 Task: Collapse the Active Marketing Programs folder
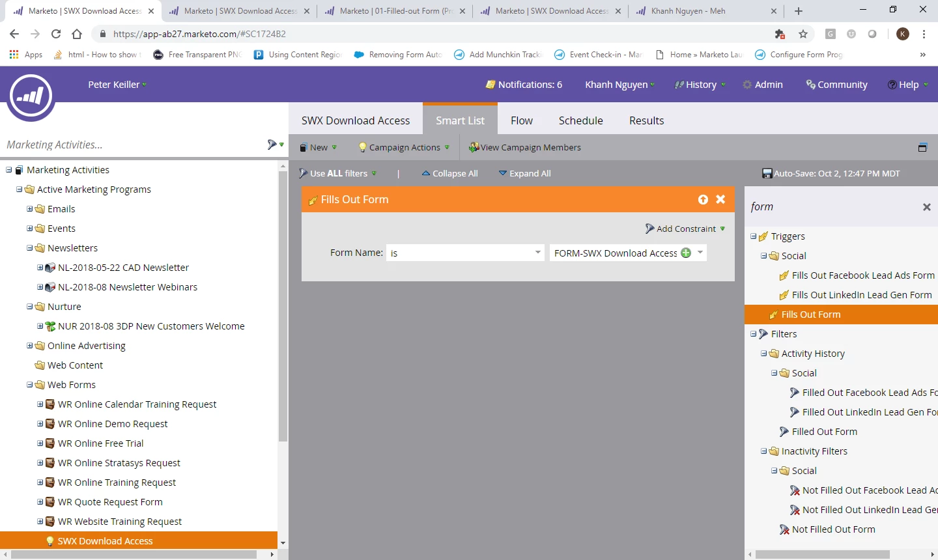tap(20, 189)
